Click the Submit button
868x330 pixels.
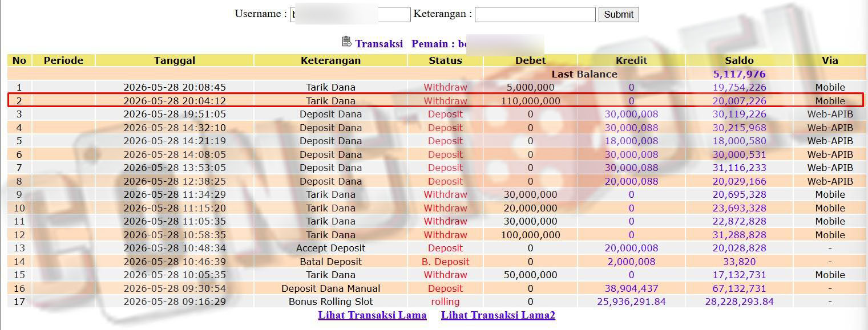coord(619,14)
